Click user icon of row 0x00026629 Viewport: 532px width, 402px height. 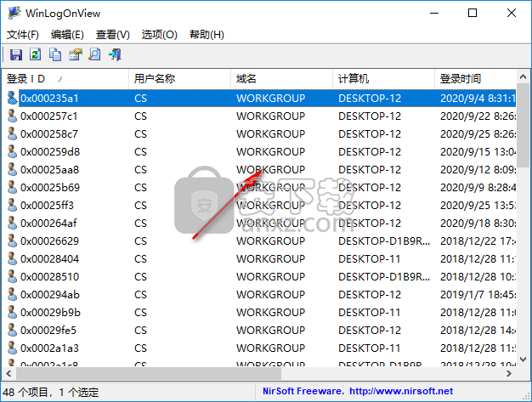(x=12, y=241)
